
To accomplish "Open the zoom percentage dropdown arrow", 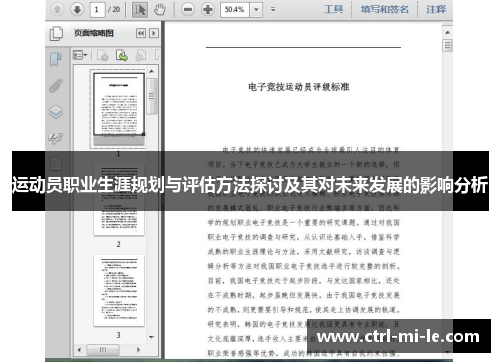I will [256, 10].
